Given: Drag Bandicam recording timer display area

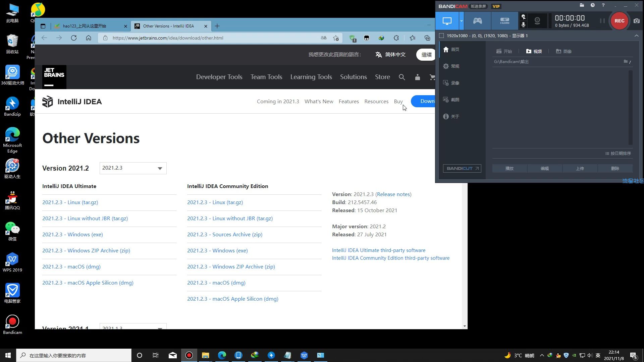Looking at the screenshot, I should pyautogui.click(x=571, y=20).
